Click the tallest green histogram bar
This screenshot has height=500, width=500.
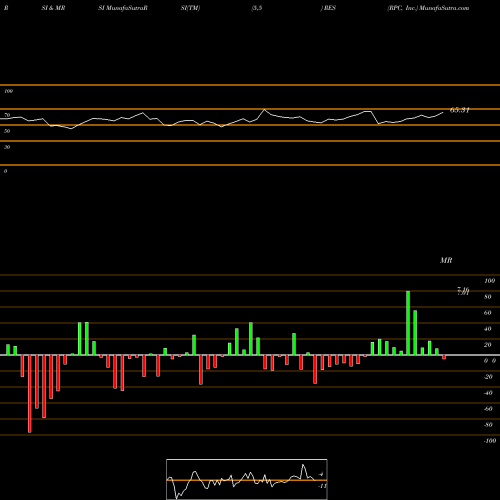pyautogui.click(x=408, y=323)
